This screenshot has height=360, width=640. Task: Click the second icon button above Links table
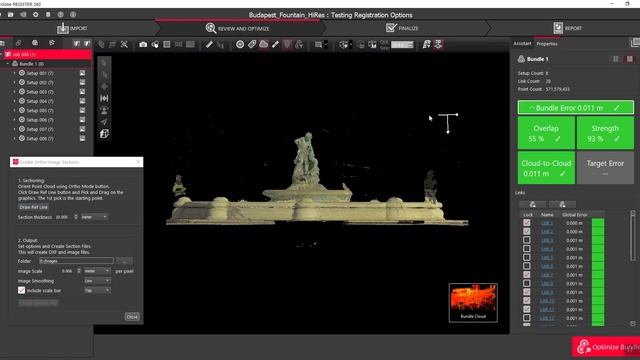click(562, 204)
